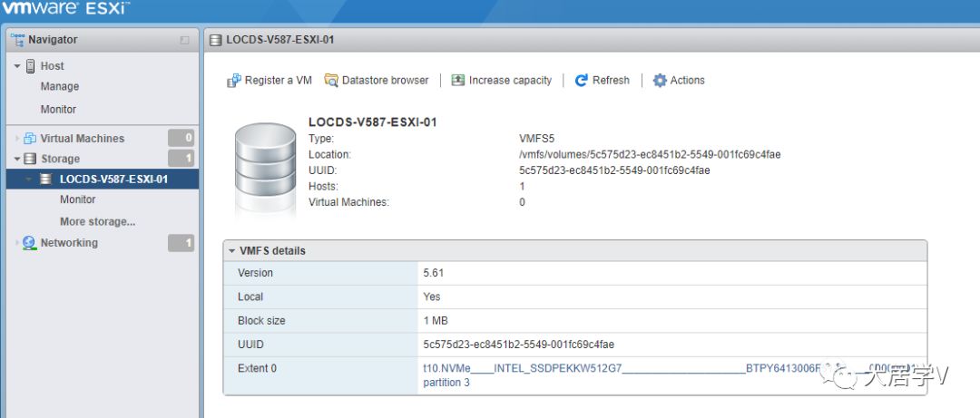The image size is (980, 418).
Task: Open Manage under Host
Action: (60, 87)
